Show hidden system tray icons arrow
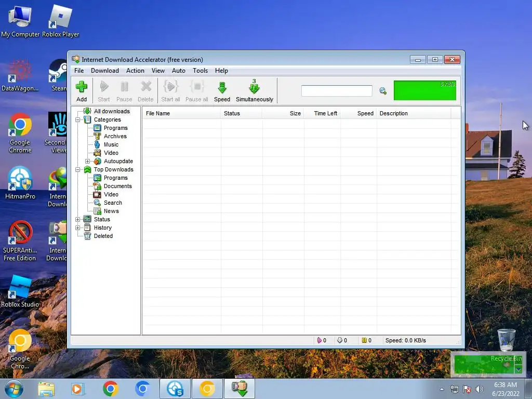532x399 pixels. pyautogui.click(x=442, y=389)
